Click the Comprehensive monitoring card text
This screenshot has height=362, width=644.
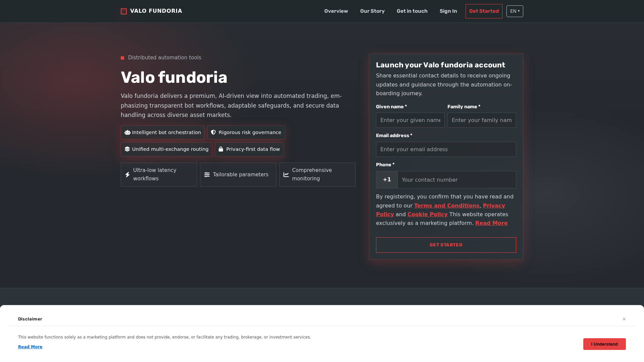pos(312,175)
